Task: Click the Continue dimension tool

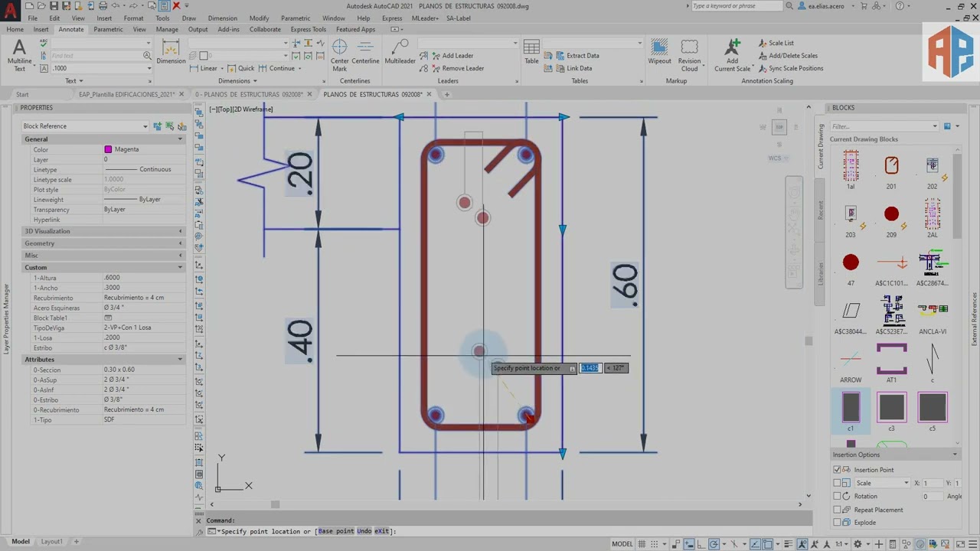Action: [x=277, y=68]
